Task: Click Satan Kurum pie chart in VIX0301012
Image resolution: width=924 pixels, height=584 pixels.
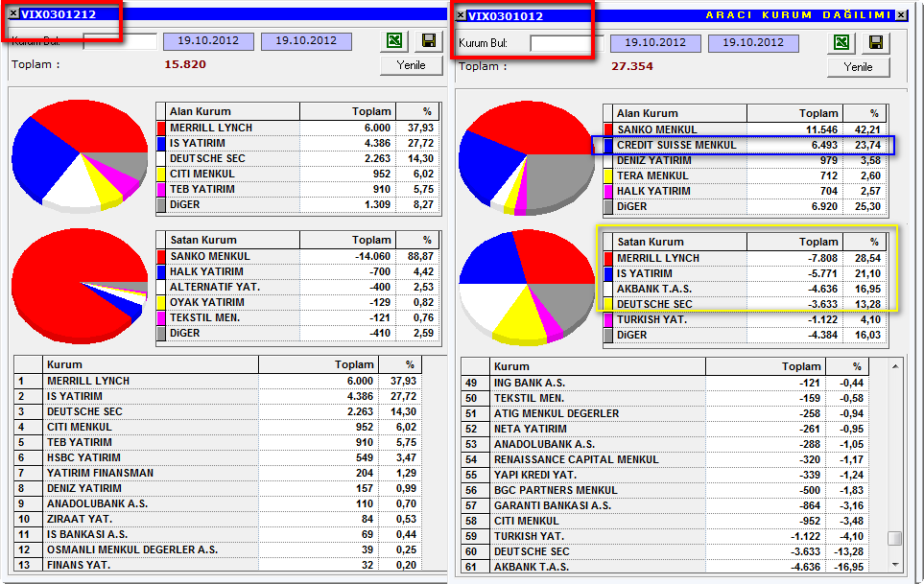Action: click(x=527, y=288)
